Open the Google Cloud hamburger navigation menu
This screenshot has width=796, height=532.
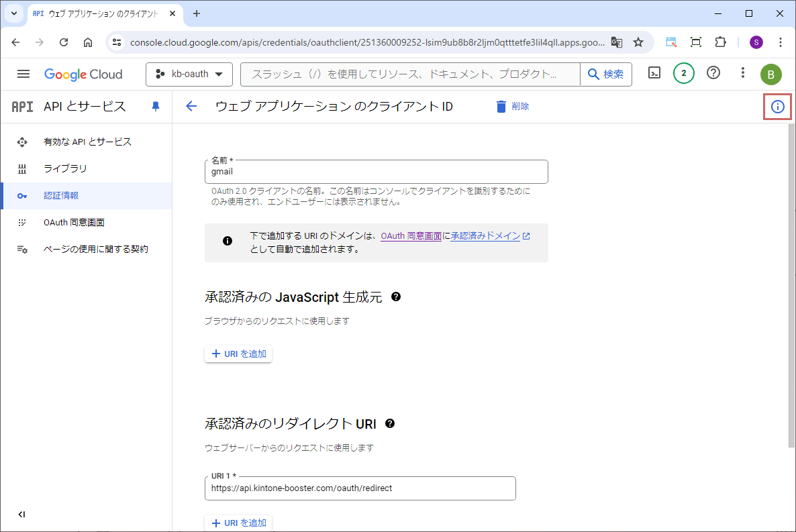point(23,74)
